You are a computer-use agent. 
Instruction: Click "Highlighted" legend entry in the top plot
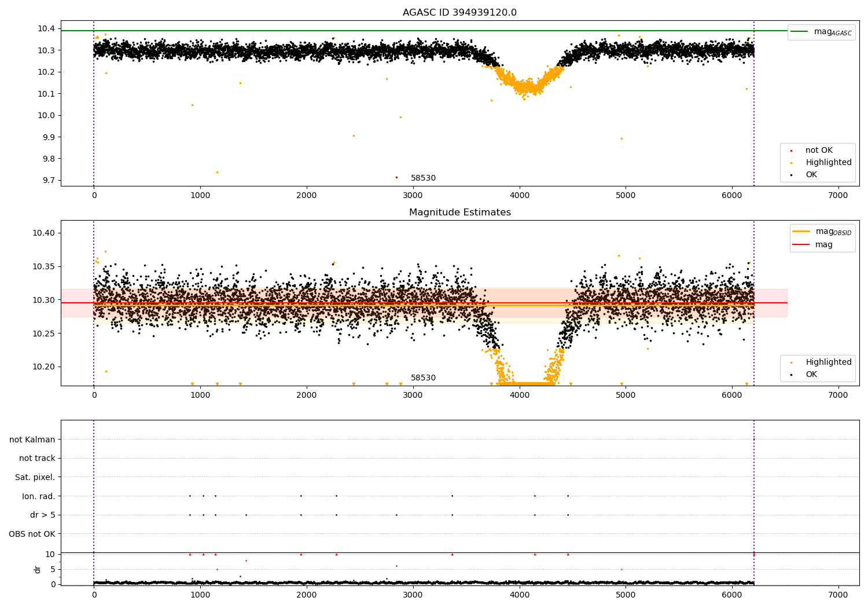[829, 163]
